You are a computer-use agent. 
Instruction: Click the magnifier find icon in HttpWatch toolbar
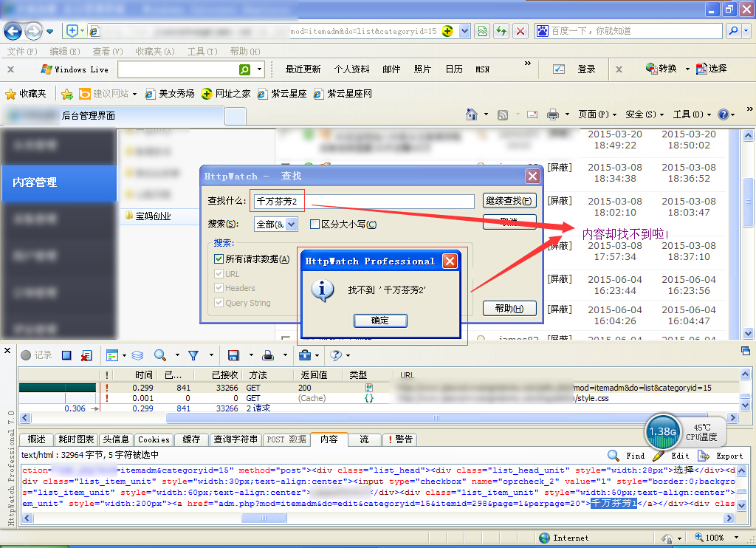pos(159,355)
